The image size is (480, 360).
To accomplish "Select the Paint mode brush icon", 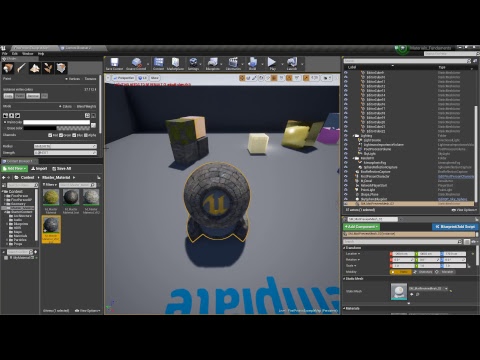I will click(x=21, y=68).
